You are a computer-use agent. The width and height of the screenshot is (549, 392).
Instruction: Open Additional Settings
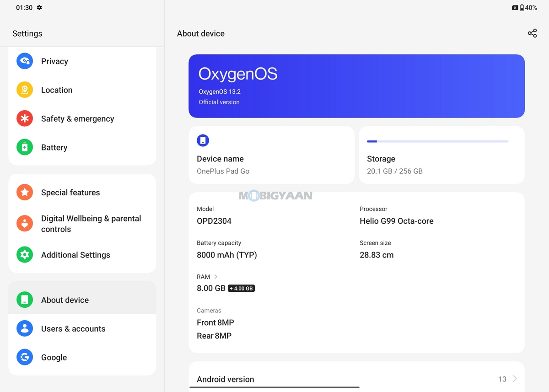click(x=82, y=255)
